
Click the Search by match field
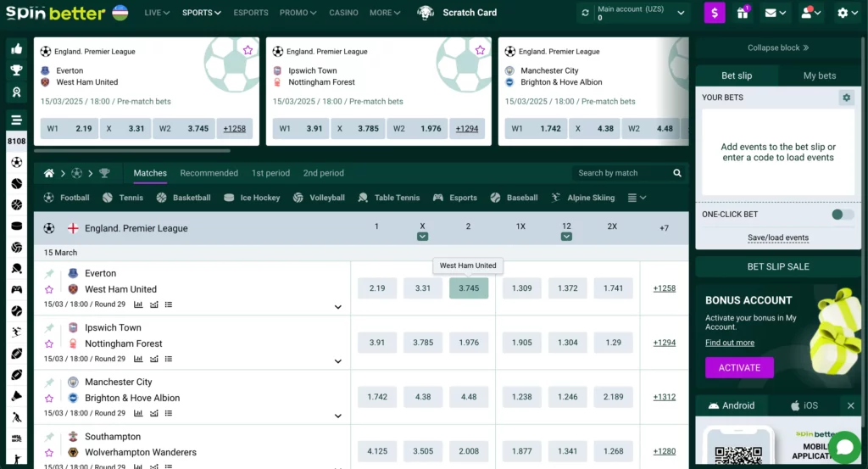[x=620, y=173]
